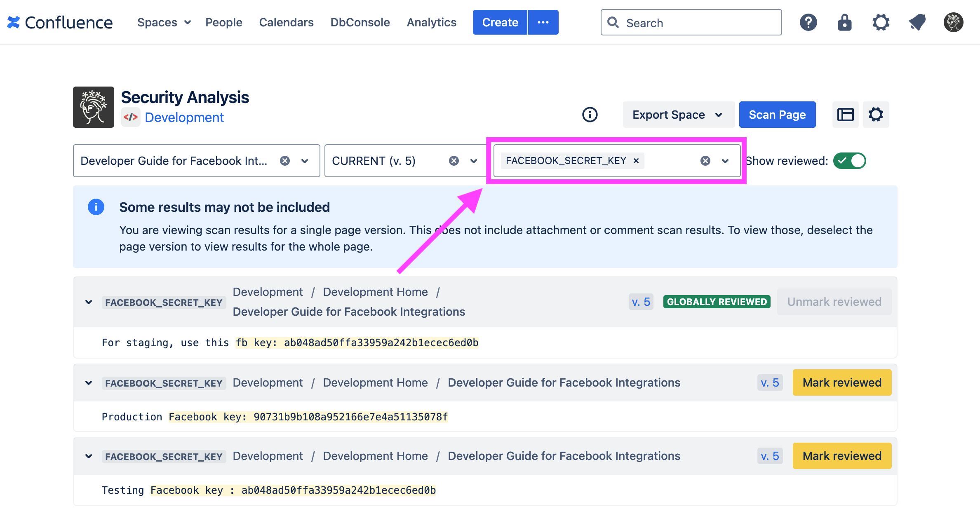Click the info circle icon near Export Space
This screenshot has height=523, width=980.
click(x=590, y=115)
